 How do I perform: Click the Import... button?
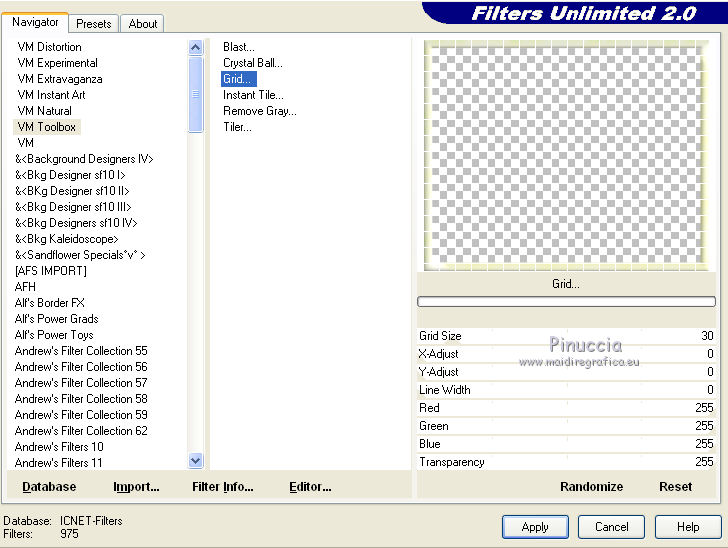(x=136, y=487)
